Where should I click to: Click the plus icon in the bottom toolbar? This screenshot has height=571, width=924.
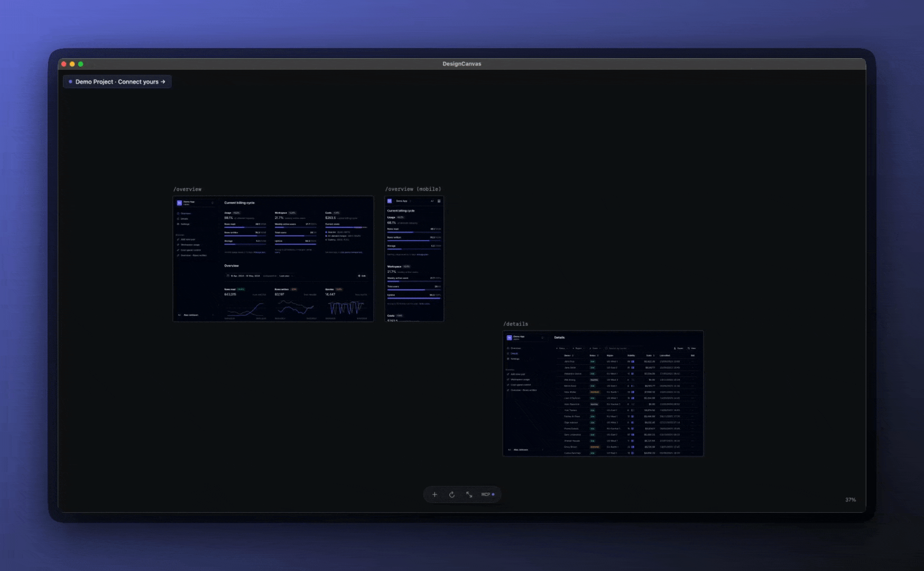click(x=435, y=494)
